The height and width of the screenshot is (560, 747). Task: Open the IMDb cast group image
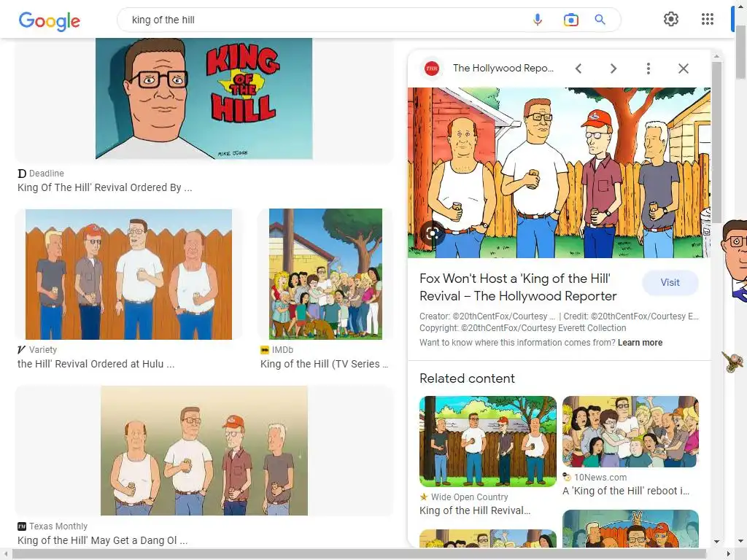(325, 274)
